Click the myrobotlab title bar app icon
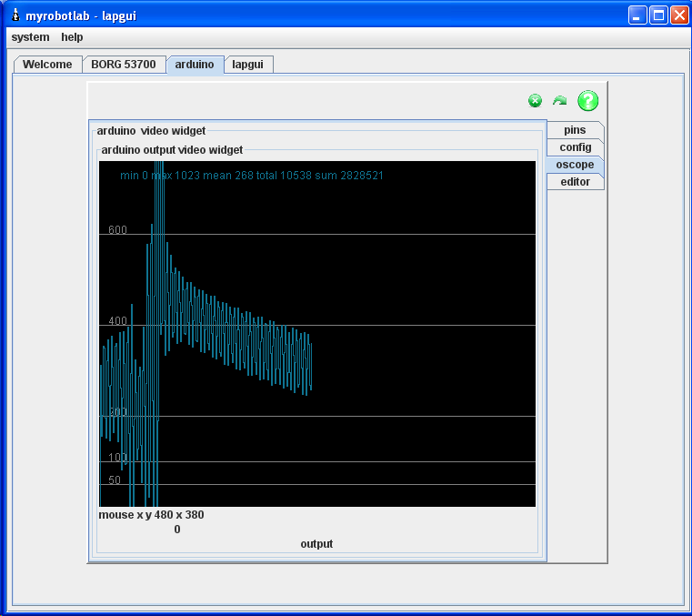Viewport: 692px width, 616px height. [x=15, y=15]
